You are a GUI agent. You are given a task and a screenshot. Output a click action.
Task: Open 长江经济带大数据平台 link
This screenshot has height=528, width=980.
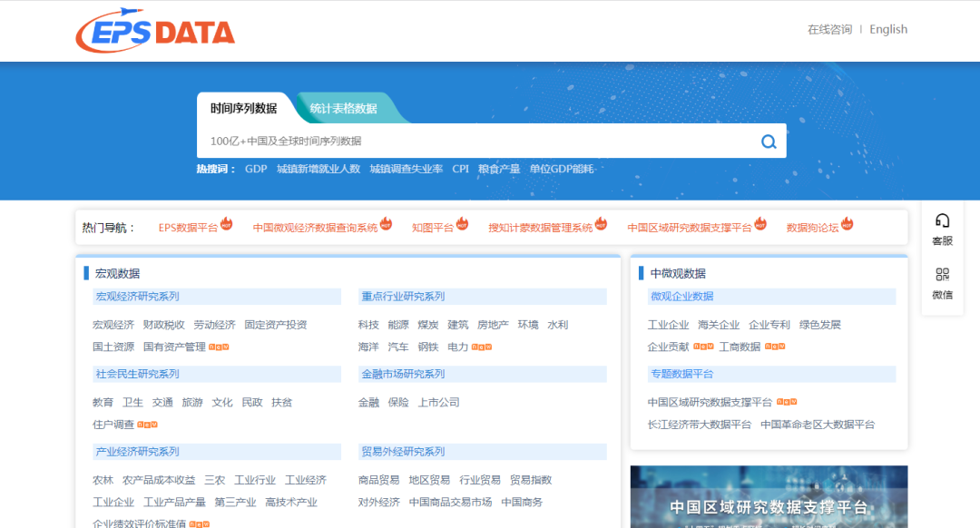699,425
